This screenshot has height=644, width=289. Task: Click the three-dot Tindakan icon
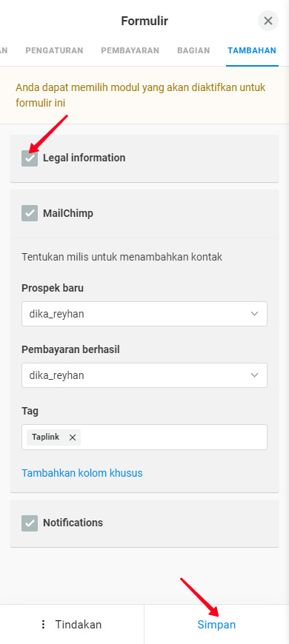coord(43,625)
